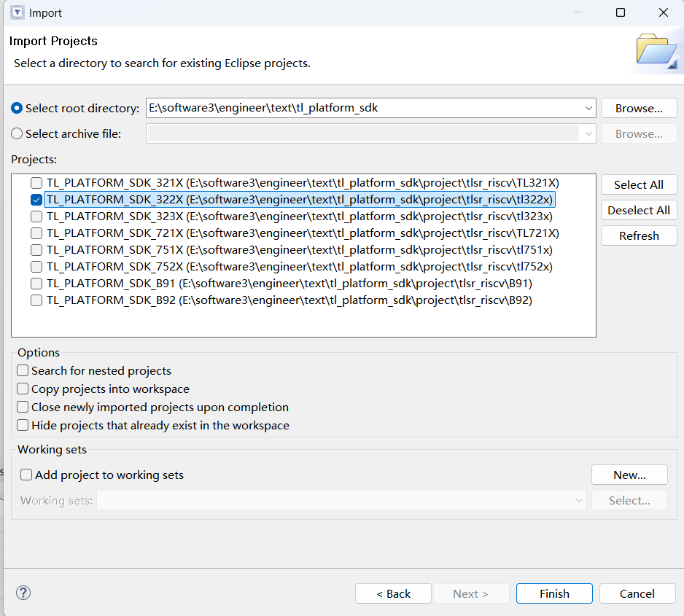The image size is (684, 616).
Task: Select the TL_PLATFORM_SDK_721X project row text
Action: point(303,233)
